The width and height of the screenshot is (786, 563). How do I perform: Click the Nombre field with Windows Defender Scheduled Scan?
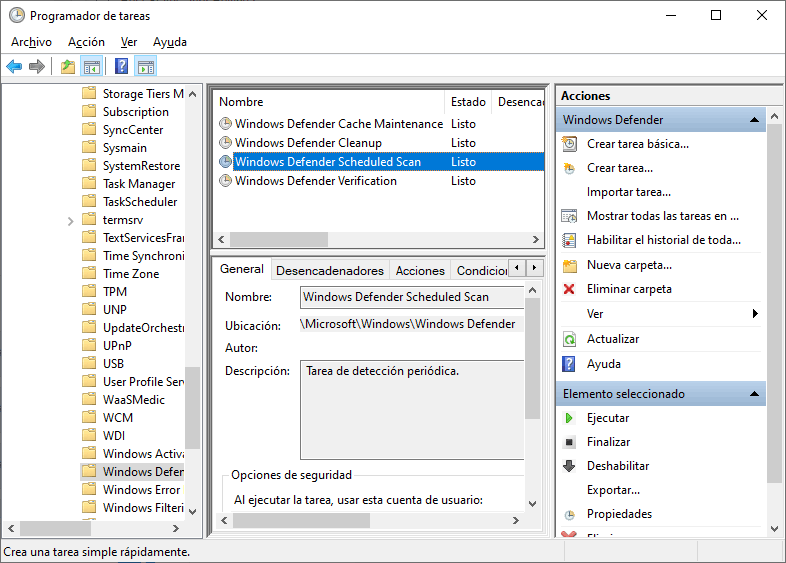tap(412, 297)
